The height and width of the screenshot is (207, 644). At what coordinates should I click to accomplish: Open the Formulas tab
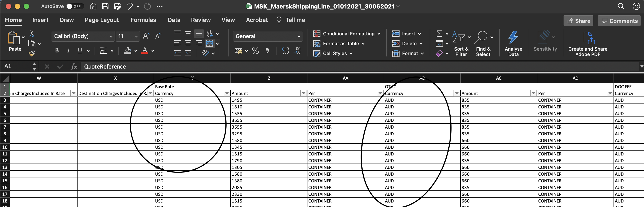point(143,20)
